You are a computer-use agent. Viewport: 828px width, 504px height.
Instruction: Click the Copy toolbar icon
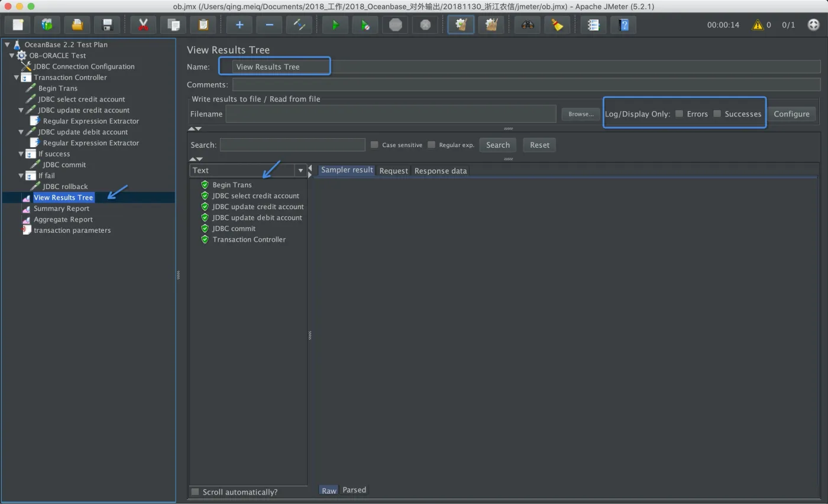tap(173, 25)
